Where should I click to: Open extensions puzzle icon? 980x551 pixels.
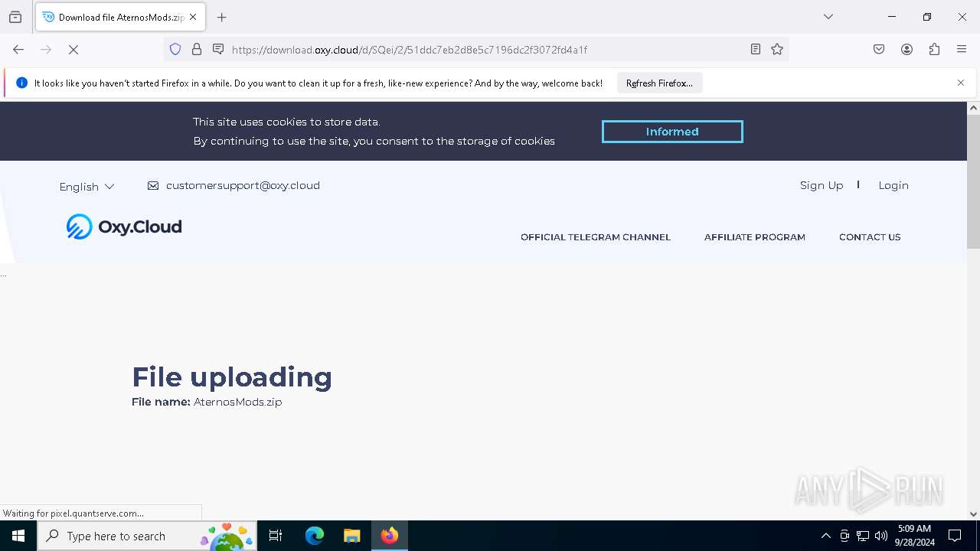[x=934, y=50]
